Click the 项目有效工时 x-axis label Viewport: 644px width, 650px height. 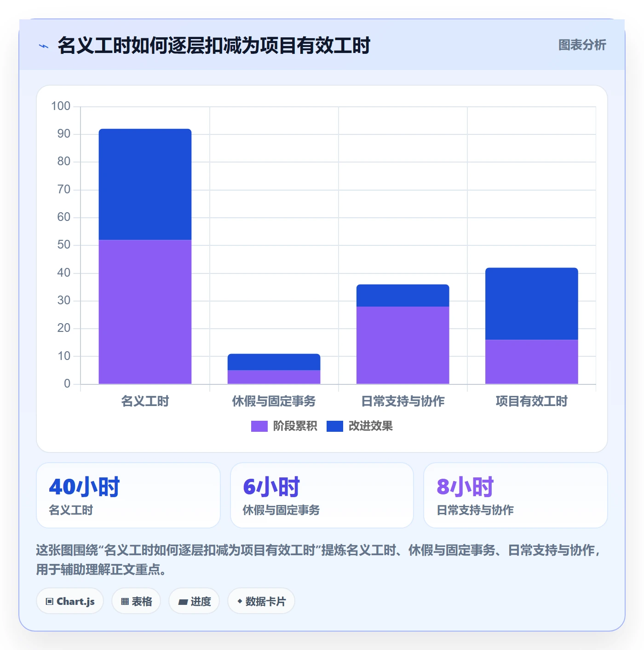point(531,401)
